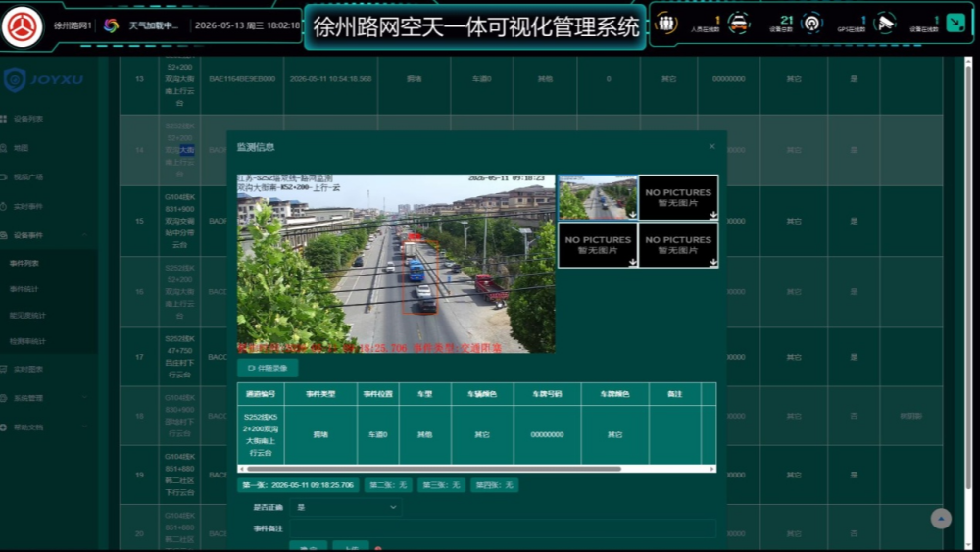
Task: Click download arrow on the road photo thumbnail
Action: coord(632,215)
